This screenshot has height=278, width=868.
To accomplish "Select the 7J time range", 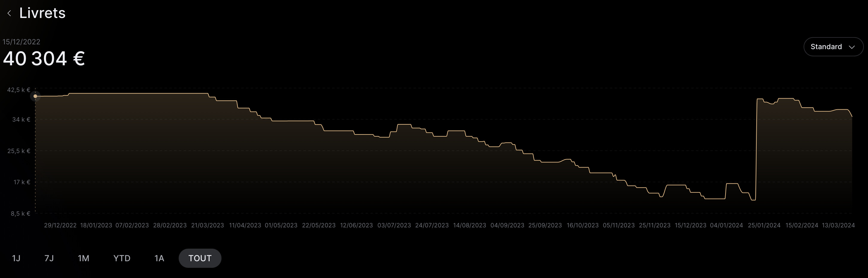I will point(49,258).
